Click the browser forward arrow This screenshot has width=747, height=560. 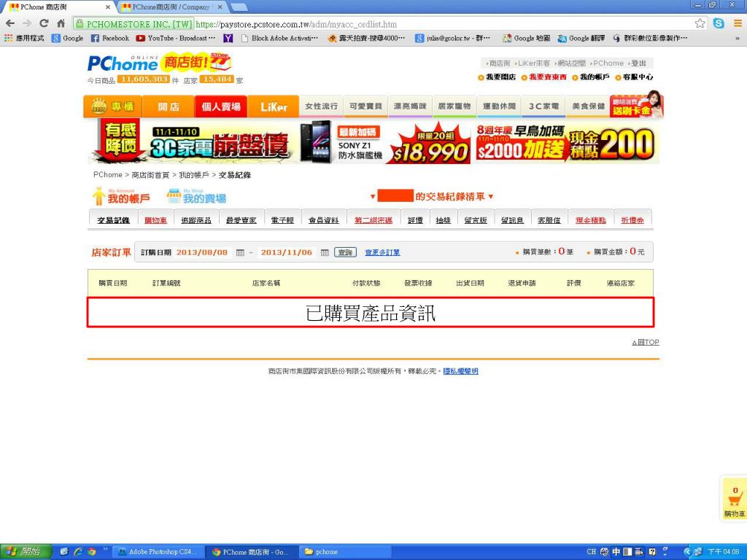point(27,23)
